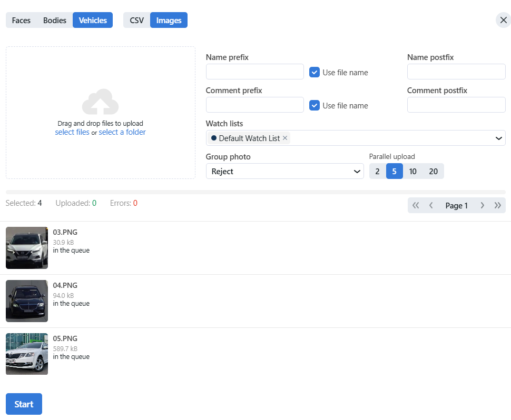
Task: Set parallel upload to 10
Action: point(412,172)
